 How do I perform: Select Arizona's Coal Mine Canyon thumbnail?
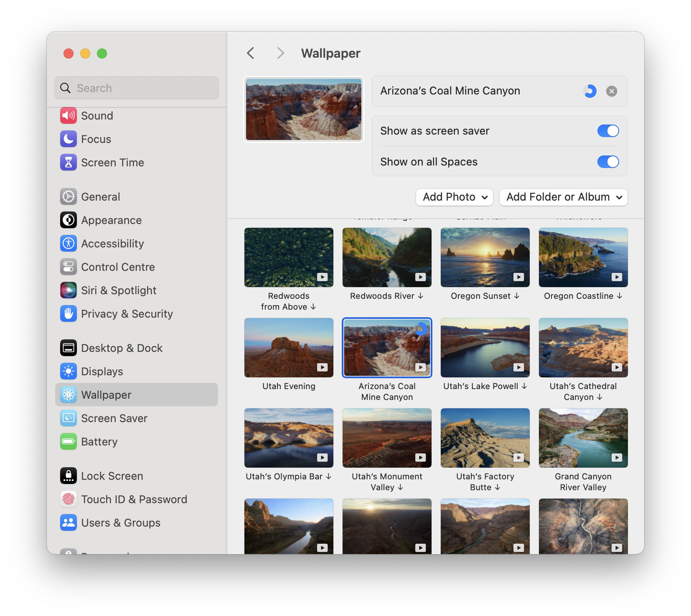(x=387, y=348)
